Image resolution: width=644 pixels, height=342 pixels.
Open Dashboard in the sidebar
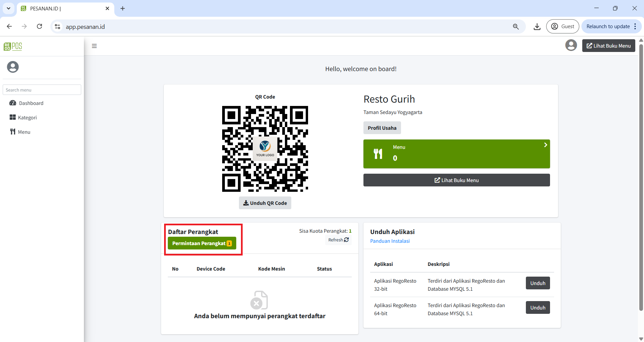[x=31, y=103]
